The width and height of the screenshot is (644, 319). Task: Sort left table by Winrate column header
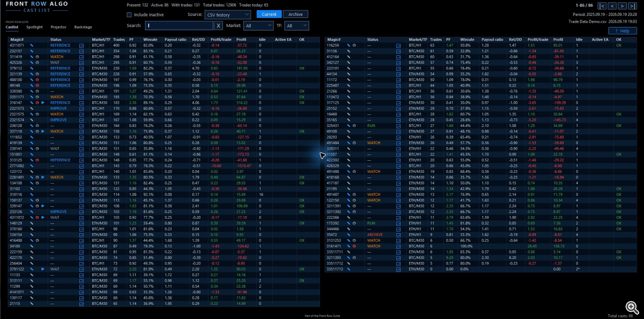point(150,39)
